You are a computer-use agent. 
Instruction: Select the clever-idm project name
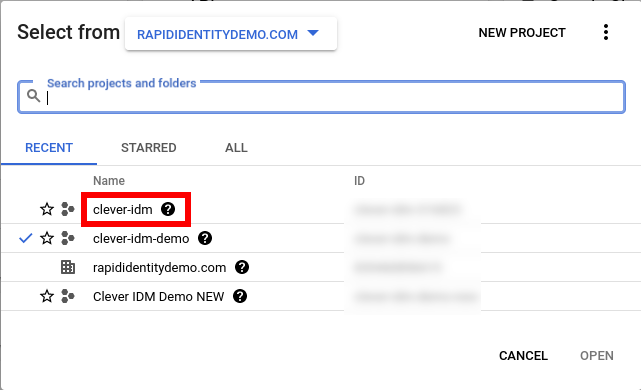[123, 209]
